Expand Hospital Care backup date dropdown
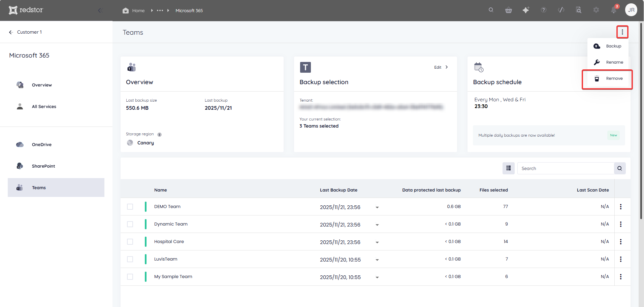Image resolution: width=644 pixels, height=307 pixels. tap(377, 242)
